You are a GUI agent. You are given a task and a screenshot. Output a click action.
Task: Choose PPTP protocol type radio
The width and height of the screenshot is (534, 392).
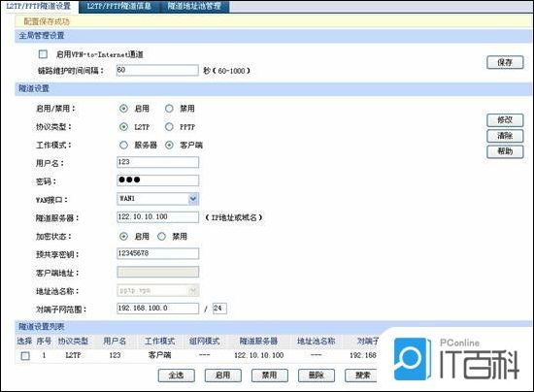pyautogui.click(x=169, y=127)
